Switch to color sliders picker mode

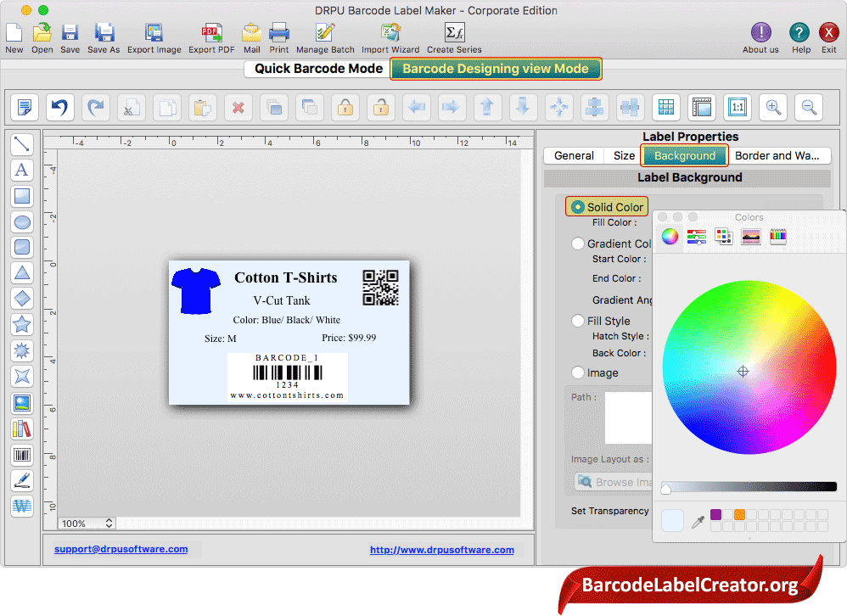pos(697,237)
